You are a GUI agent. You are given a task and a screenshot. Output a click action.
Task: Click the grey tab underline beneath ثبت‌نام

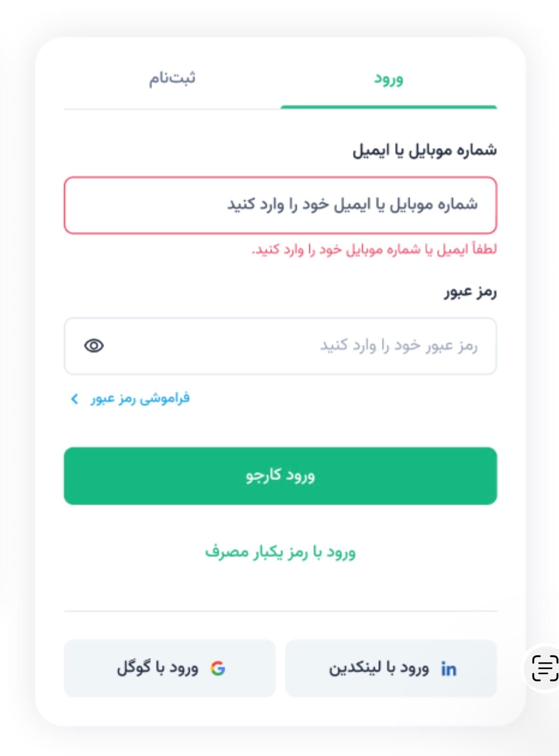pyautogui.click(x=172, y=109)
